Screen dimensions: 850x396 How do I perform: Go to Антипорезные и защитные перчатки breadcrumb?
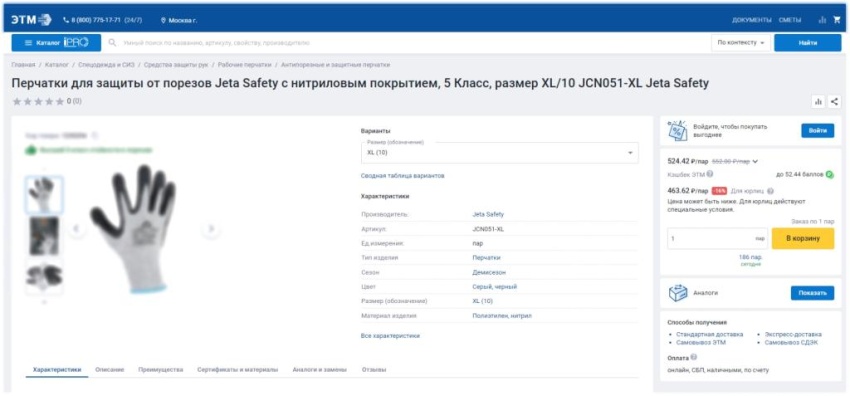pyautogui.click(x=335, y=64)
